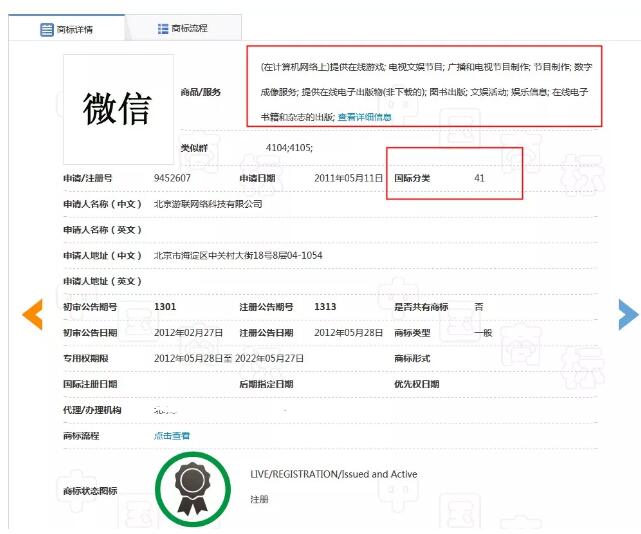
Task: Click the 初审公告期号 label
Action: (x=90, y=307)
